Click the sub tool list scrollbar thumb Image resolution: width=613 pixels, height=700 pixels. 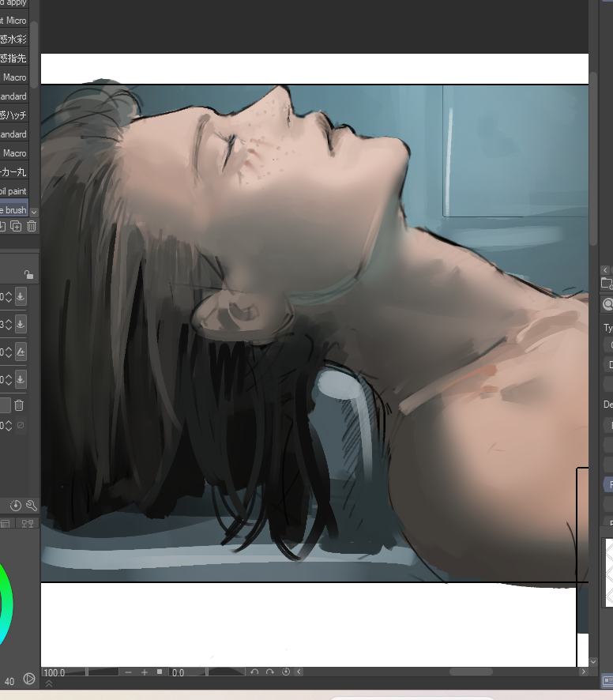[34, 54]
